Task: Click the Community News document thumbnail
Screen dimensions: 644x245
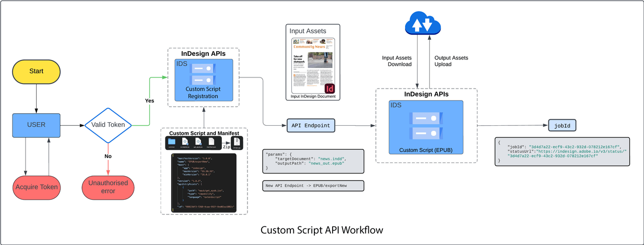Action: click(x=312, y=63)
